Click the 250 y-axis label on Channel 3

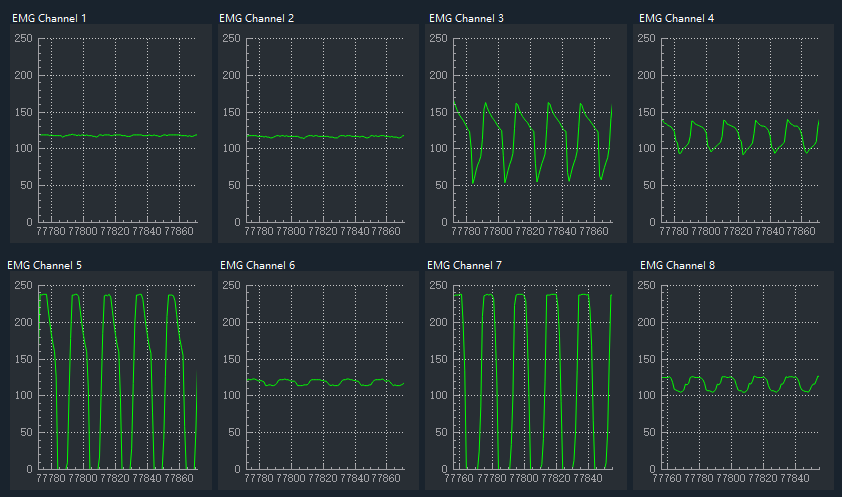coord(436,39)
